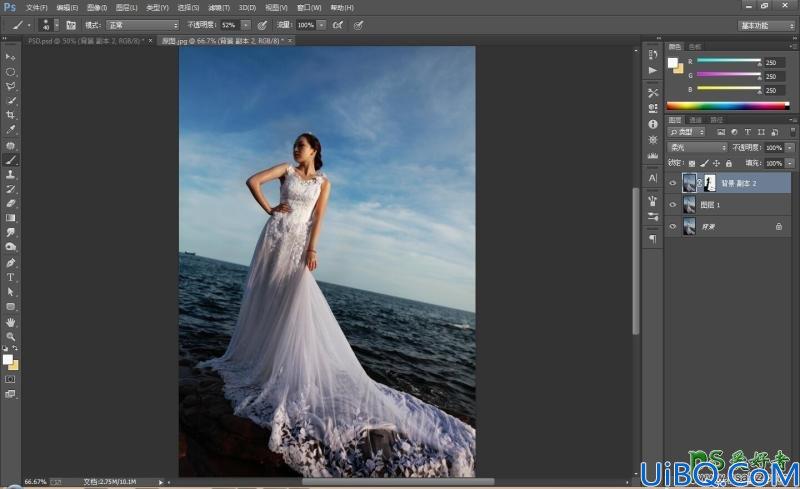Select the Path Selection tool
The width and height of the screenshot is (800, 489).
(x=10, y=292)
